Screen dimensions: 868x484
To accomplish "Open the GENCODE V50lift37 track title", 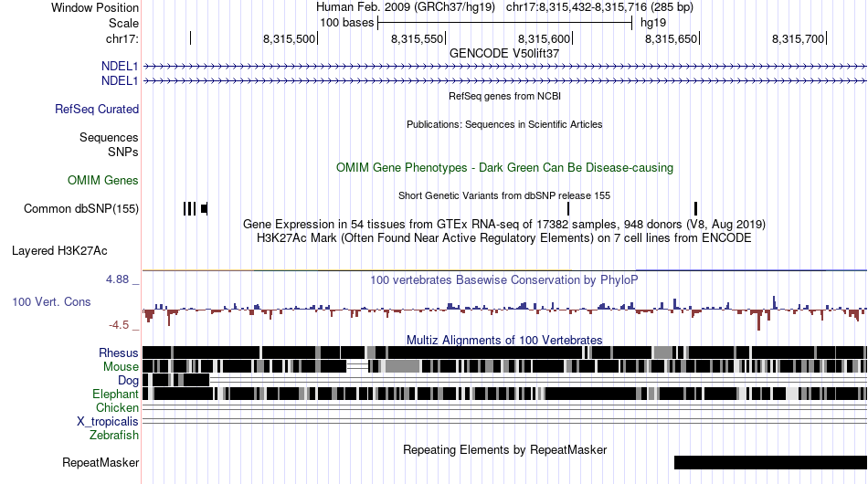I will tap(504, 54).
